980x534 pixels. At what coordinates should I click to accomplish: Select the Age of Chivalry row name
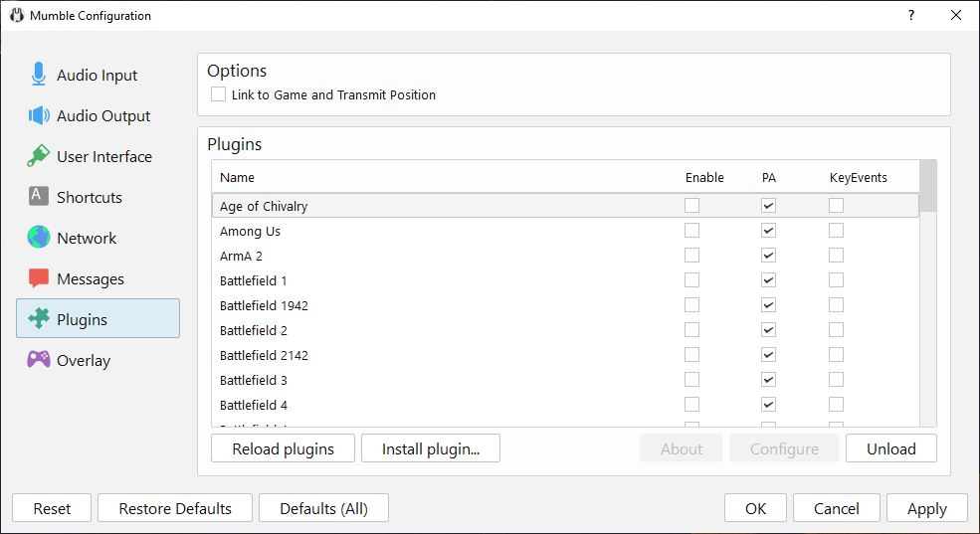coord(264,206)
